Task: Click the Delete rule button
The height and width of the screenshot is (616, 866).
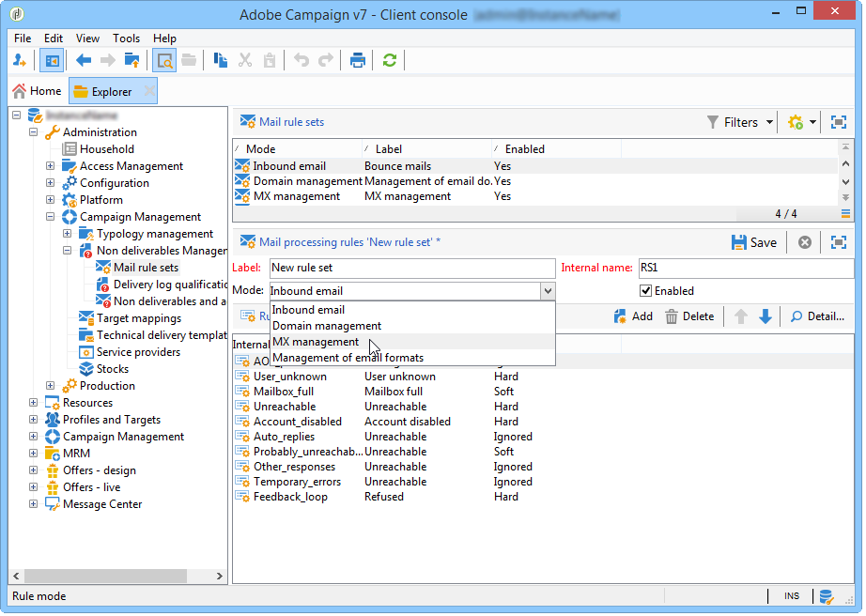Action: point(689,316)
